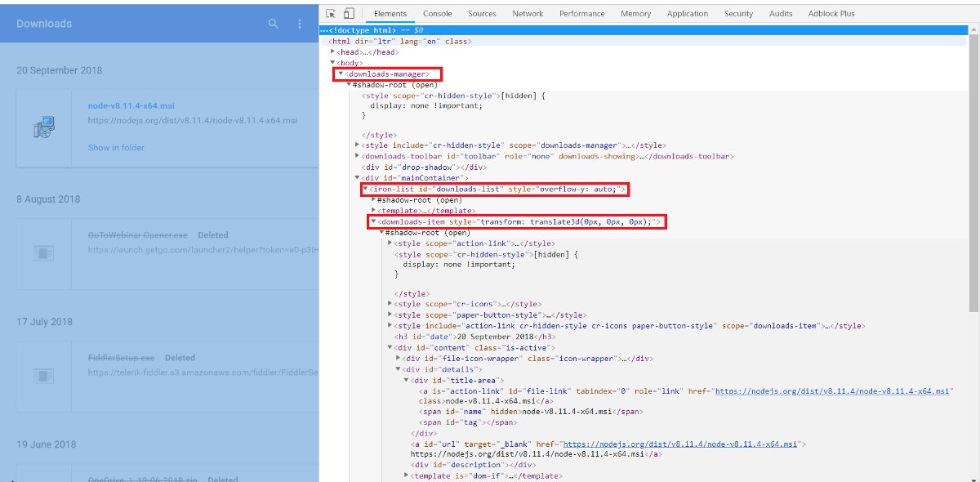Collapse the content div is-active node
Screen dimensions: 980x482
pos(390,348)
